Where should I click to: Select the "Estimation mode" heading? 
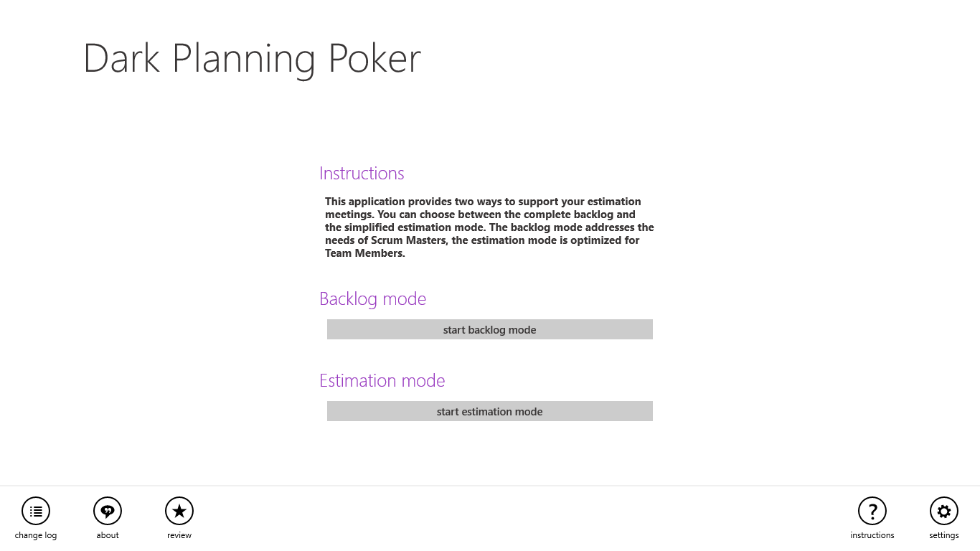382,381
